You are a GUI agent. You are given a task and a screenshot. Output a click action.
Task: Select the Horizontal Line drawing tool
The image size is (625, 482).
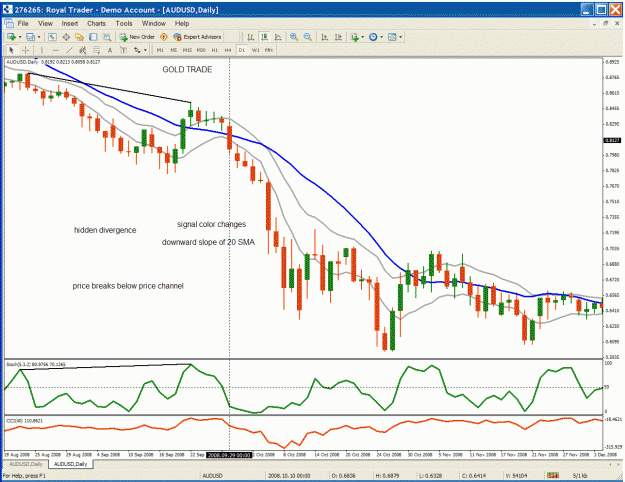[56, 50]
